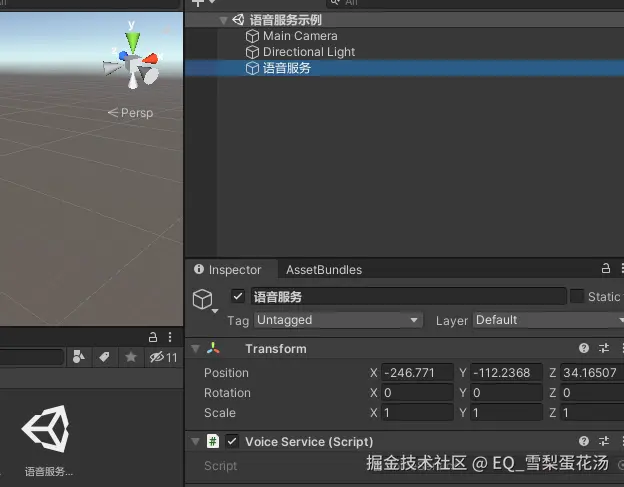Edit the object name field 语音服务

[x=408, y=297]
